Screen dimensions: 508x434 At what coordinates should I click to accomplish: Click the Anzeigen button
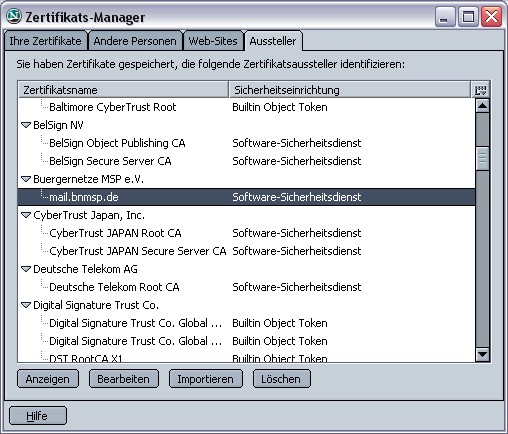tap(48, 379)
